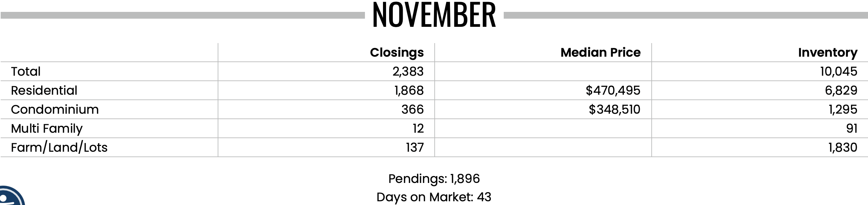868x205 pixels.
Task: Click the Days on Market: 43 text
Action: (x=434, y=197)
